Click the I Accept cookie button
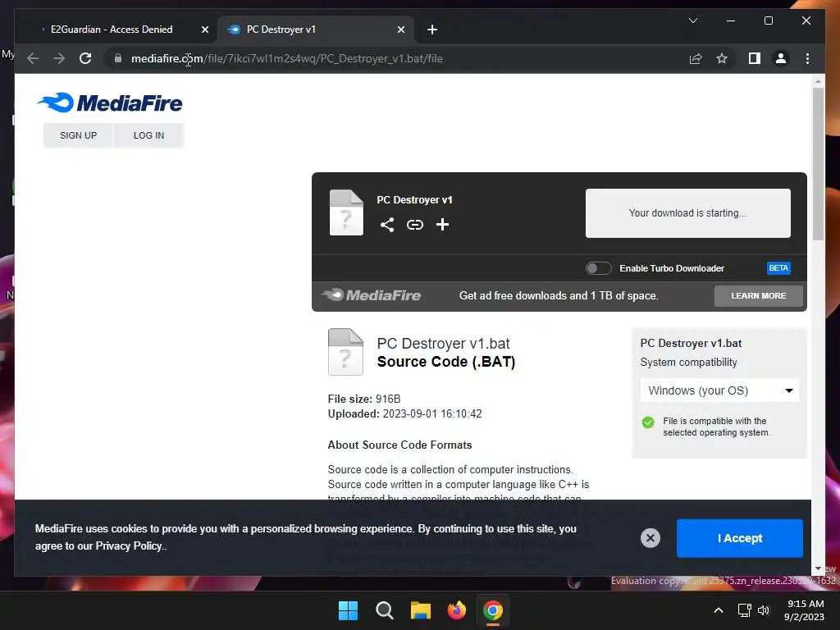Viewport: 840px width, 630px height. (740, 538)
